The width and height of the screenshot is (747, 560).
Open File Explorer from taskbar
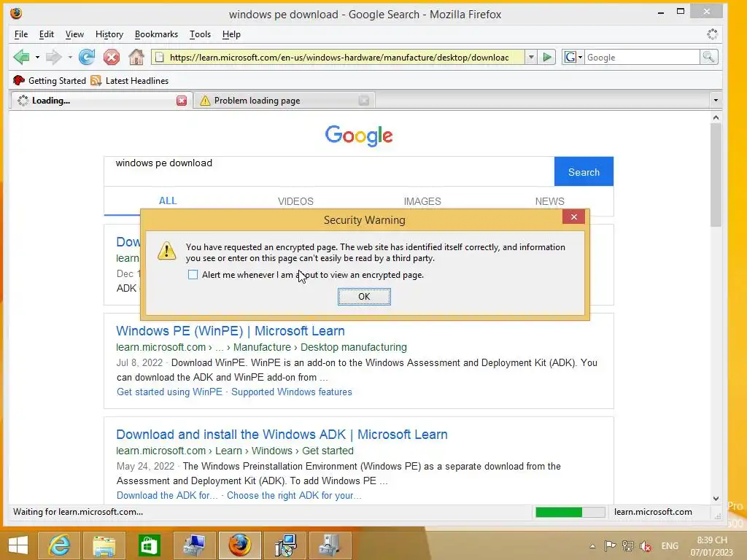point(104,545)
